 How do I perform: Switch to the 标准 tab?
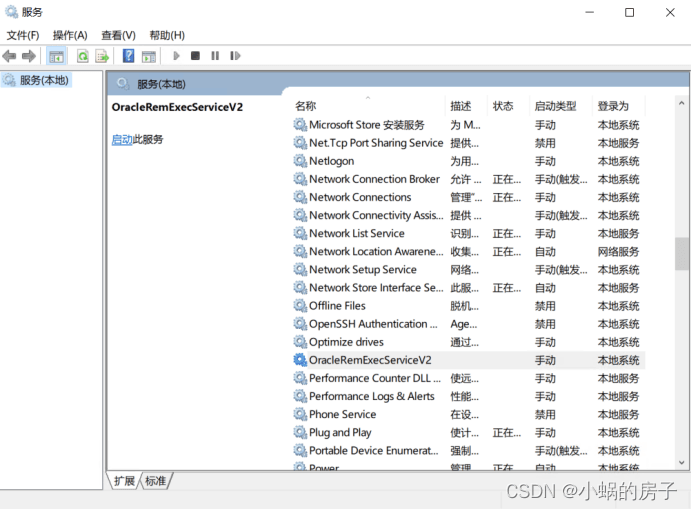(156, 480)
